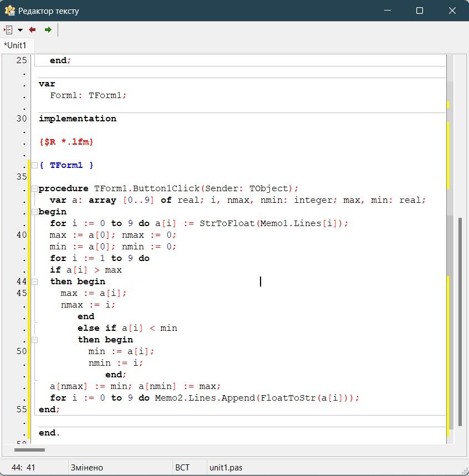Click the Lazarus icon in title bar
The image size is (469, 476).
click(10, 11)
